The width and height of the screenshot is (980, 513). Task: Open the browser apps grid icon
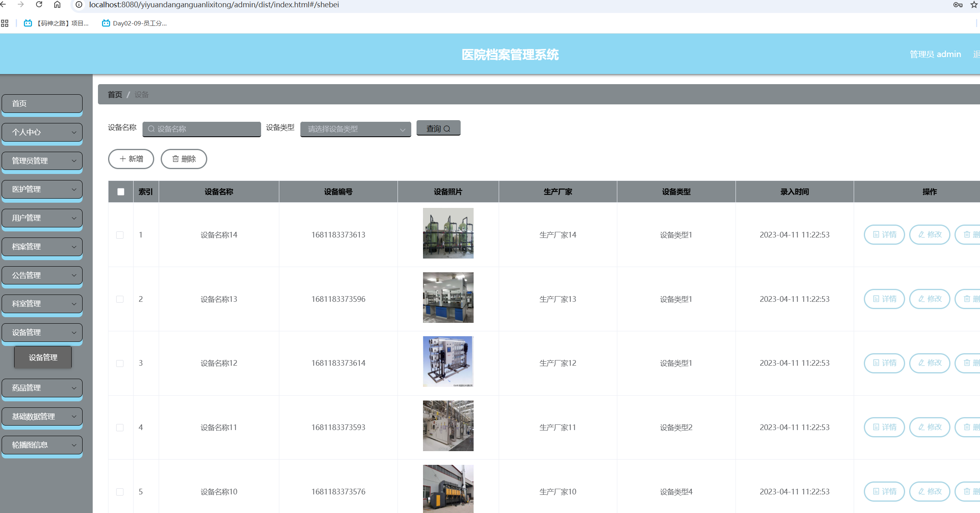tap(5, 23)
